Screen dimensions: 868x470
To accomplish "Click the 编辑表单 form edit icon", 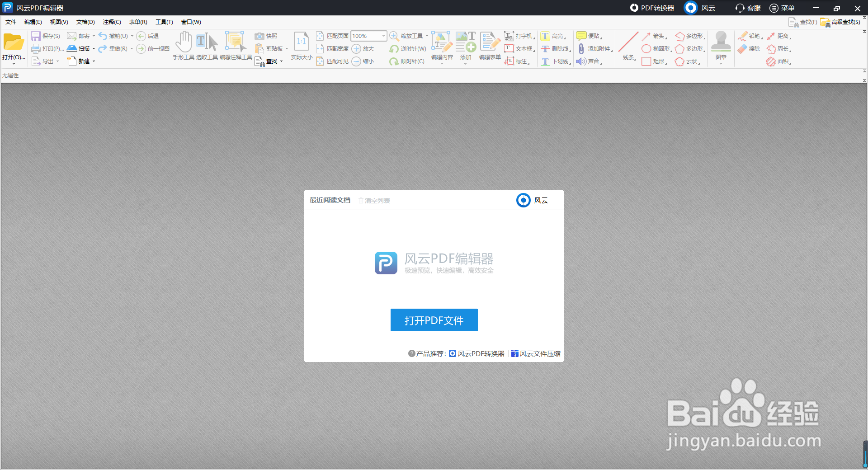I will coord(490,42).
